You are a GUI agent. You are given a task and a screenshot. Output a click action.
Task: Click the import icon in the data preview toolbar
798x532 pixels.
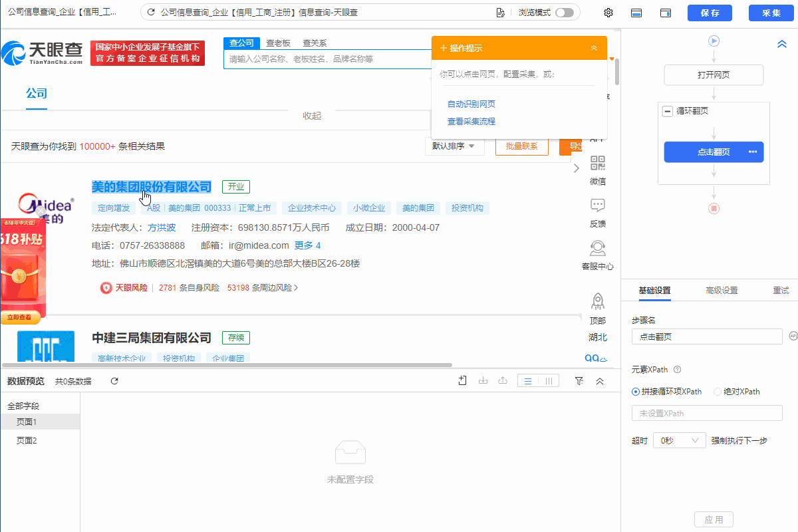(x=483, y=380)
